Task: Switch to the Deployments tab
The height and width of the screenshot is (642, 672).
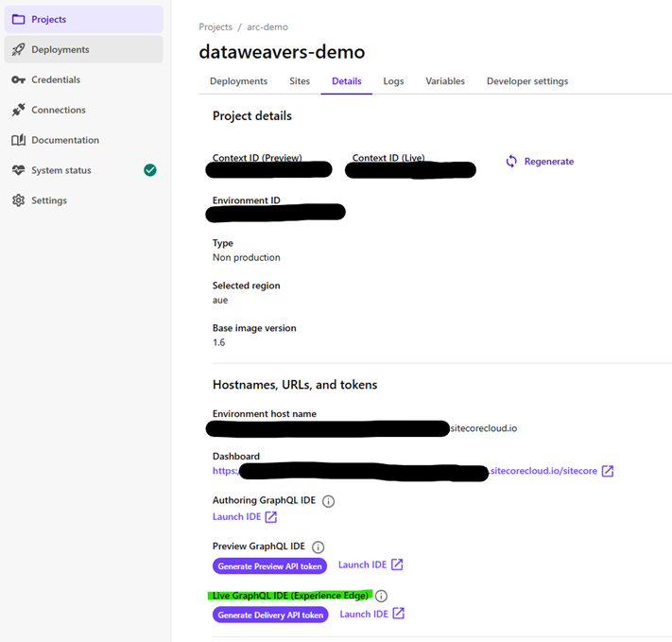Action: click(x=238, y=81)
